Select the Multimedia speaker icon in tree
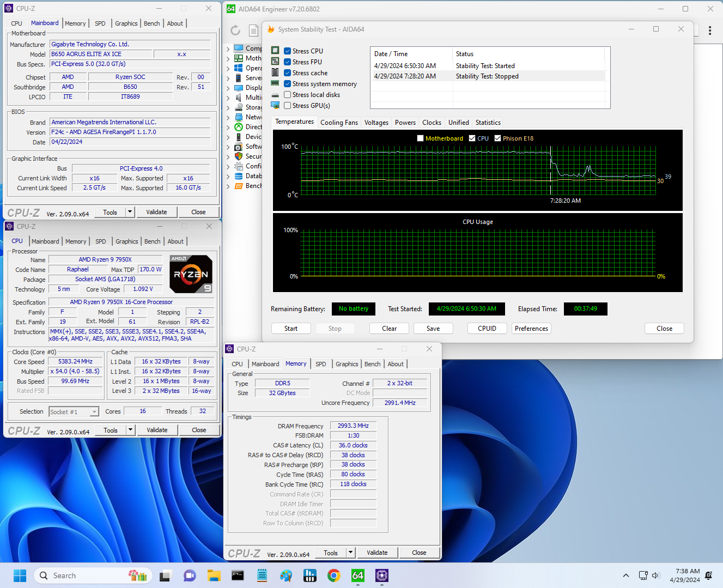723x588 pixels. (239, 98)
